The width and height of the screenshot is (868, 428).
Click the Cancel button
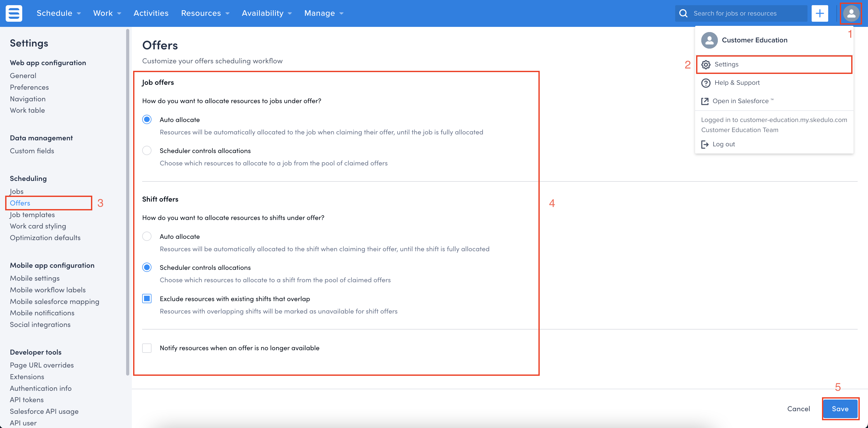coord(798,408)
